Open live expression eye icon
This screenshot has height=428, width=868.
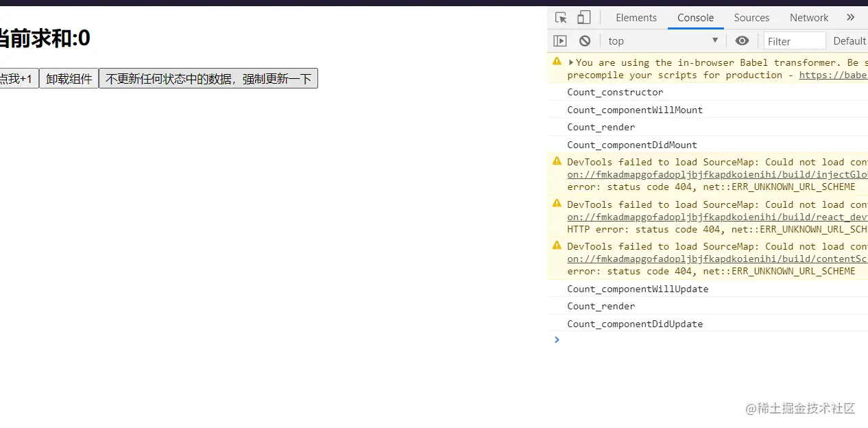(742, 41)
